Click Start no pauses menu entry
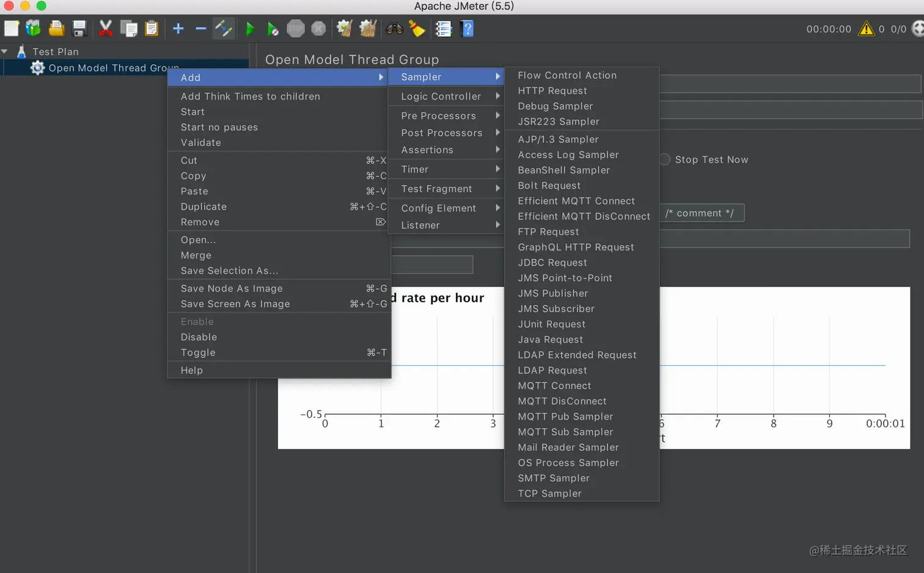 click(x=279, y=127)
